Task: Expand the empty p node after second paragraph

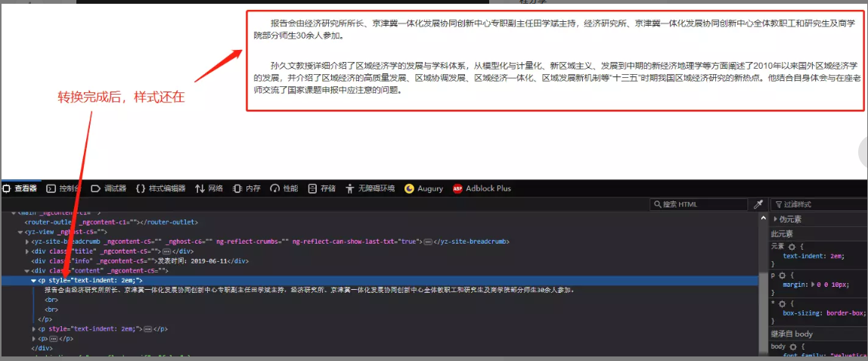Action: click(34, 338)
